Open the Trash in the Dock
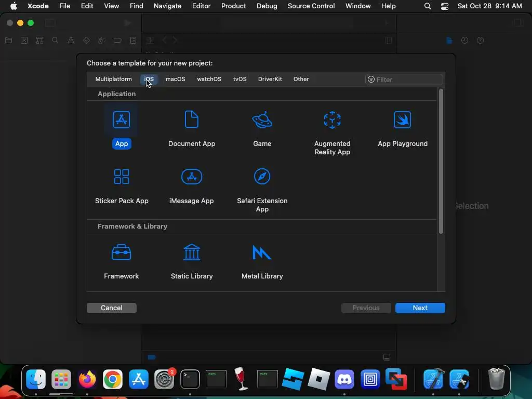The image size is (532, 399). [x=496, y=379]
